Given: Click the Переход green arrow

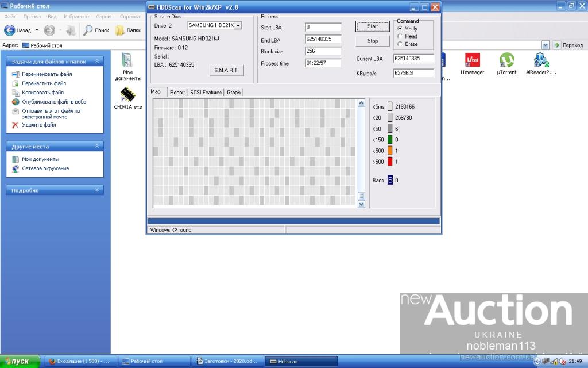Looking at the screenshot, I should click(556, 45).
